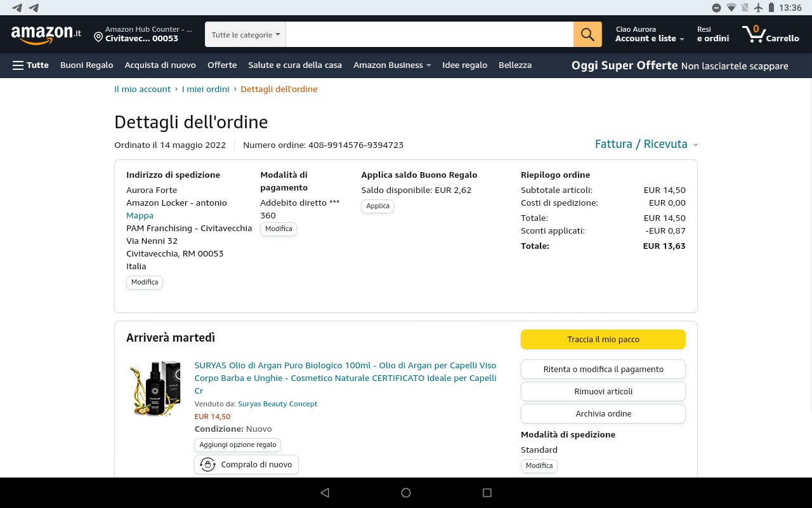This screenshot has width=812, height=508.
Task: Click the Ordinato il 14 maggio 2022 text
Action: pyautogui.click(x=170, y=145)
